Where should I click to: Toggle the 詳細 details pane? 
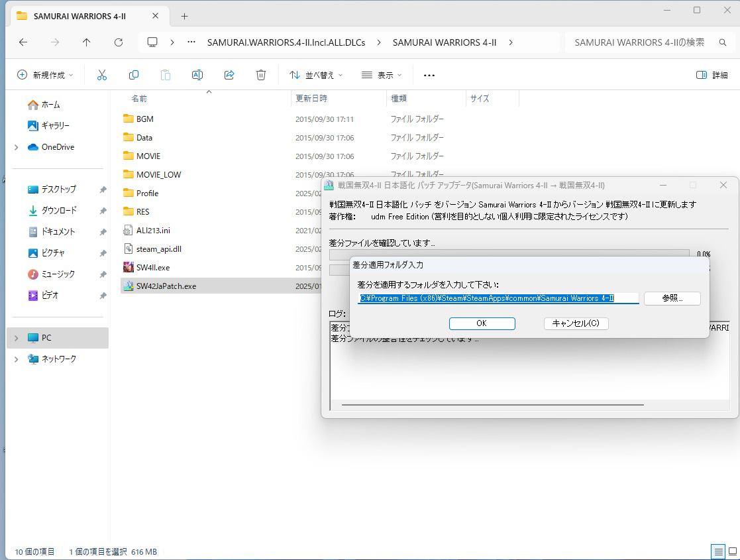[712, 75]
